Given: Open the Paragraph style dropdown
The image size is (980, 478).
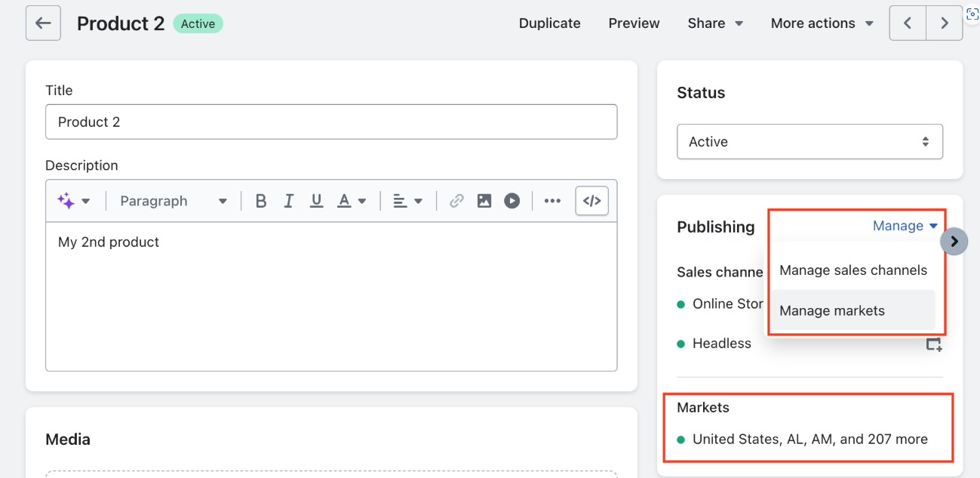Looking at the screenshot, I should [174, 201].
